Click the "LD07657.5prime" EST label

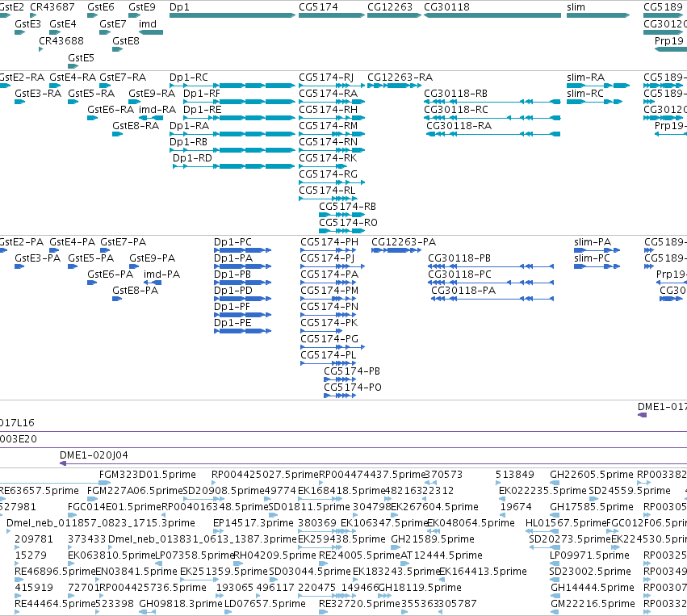pyautogui.click(x=265, y=604)
